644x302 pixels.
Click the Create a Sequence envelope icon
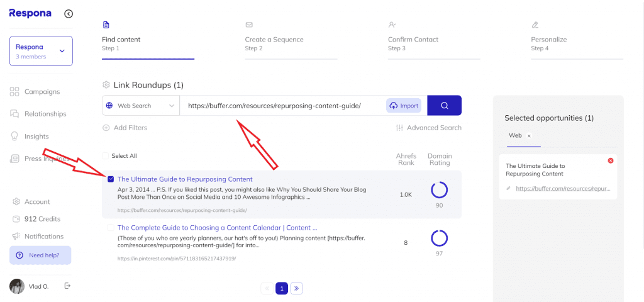pyautogui.click(x=249, y=25)
